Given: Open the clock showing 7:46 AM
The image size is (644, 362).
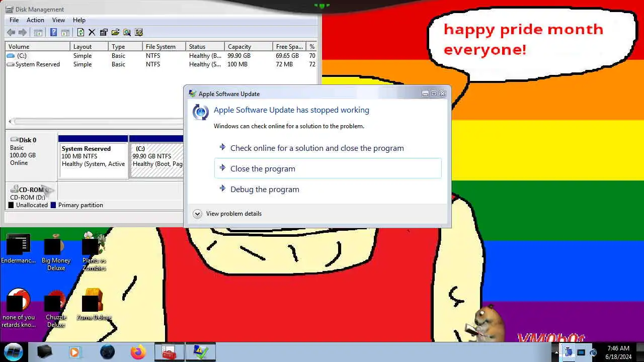Looking at the screenshot, I should 618,352.
